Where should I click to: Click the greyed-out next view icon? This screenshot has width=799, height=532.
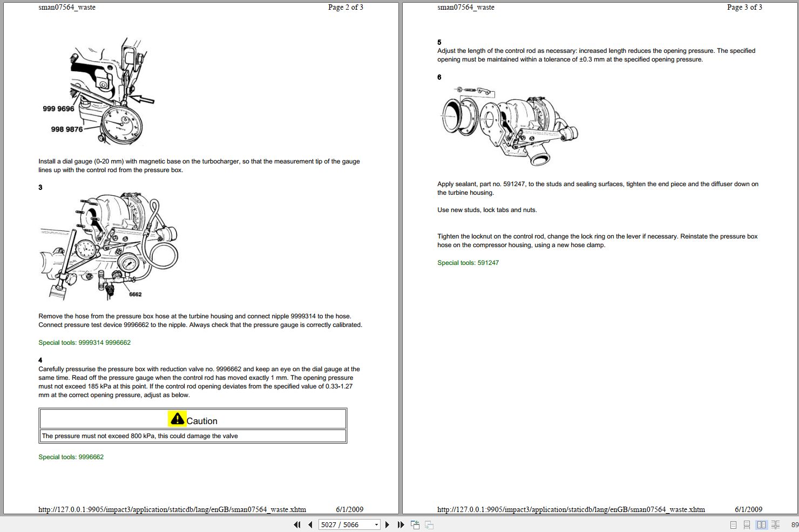click(429, 524)
